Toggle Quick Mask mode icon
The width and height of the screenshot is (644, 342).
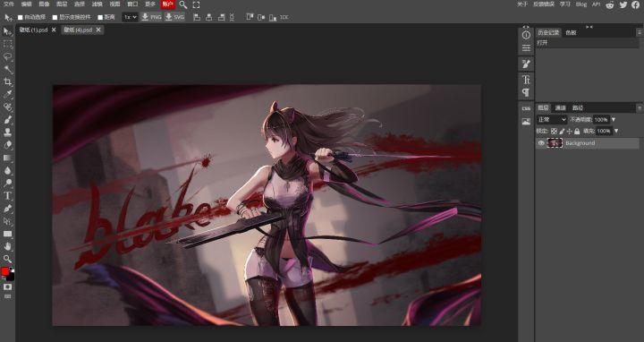(7, 286)
